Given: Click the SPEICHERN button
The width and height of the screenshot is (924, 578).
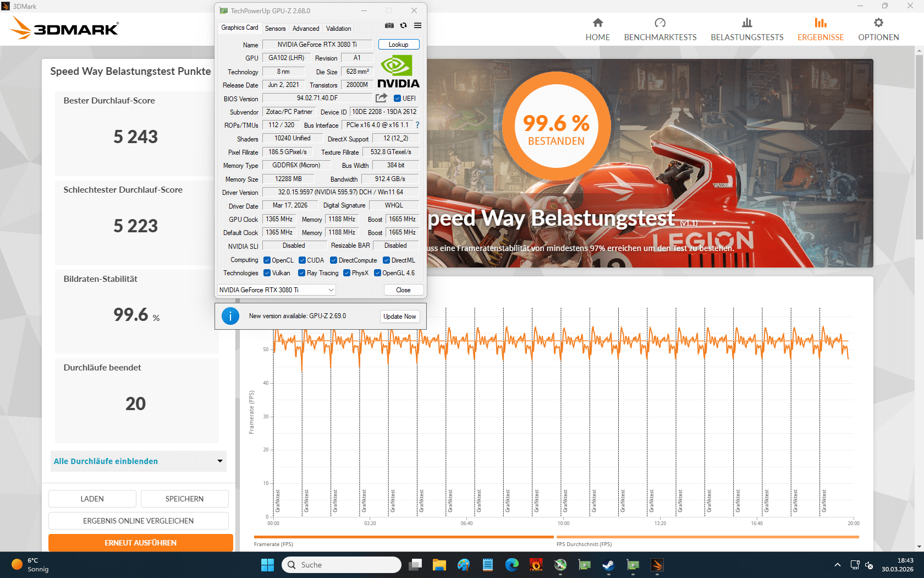Looking at the screenshot, I should (185, 499).
